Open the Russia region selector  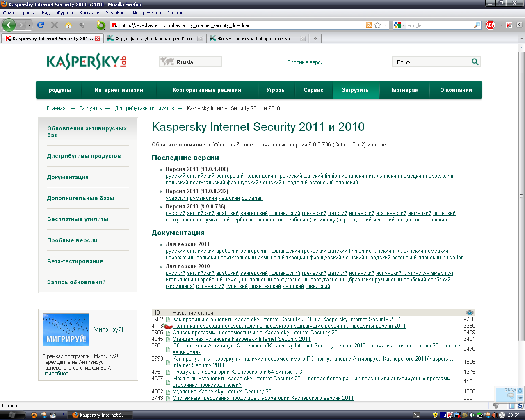pos(190,62)
